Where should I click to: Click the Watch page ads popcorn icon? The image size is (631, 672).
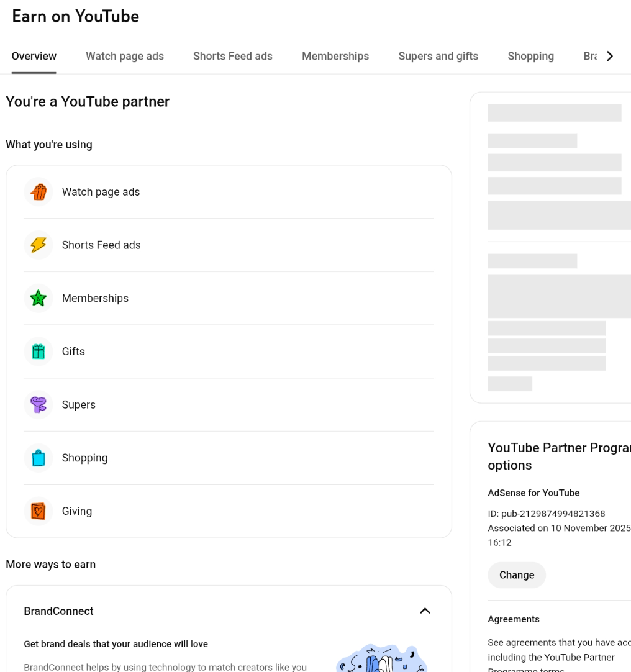point(39,192)
